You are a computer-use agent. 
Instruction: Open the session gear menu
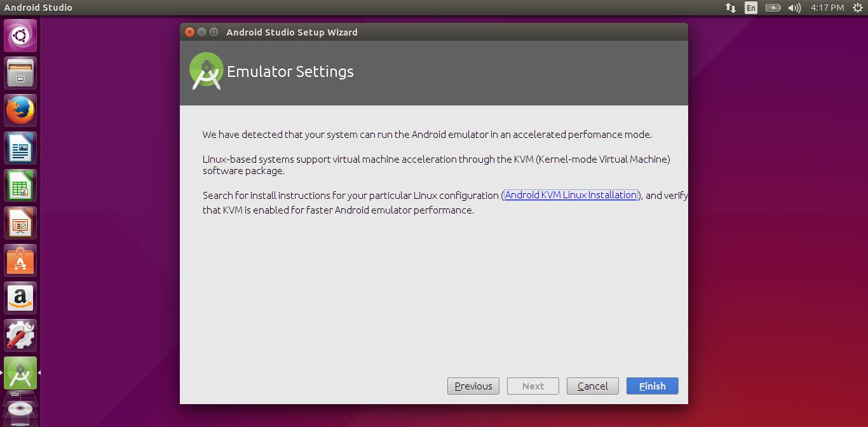tap(857, 8)
